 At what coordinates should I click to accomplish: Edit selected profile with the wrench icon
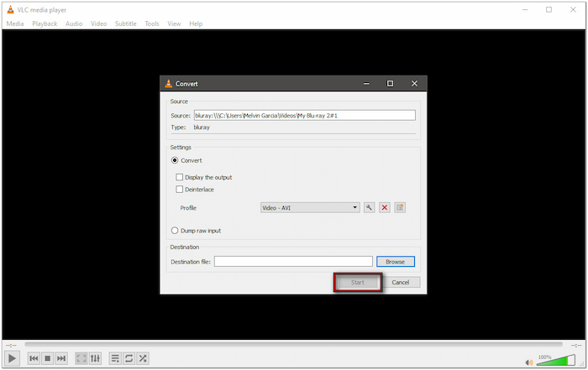[x=369, y=207]
